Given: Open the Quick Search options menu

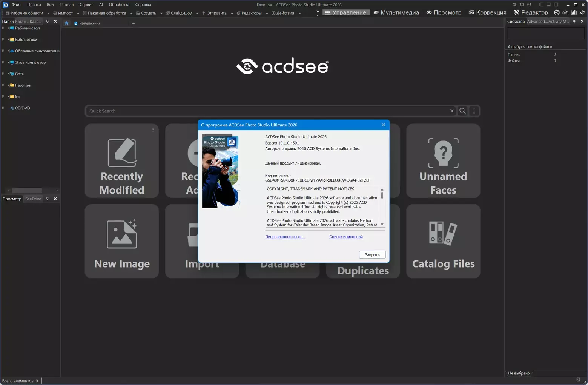Looking at the screenshot, I should point(474,111).
